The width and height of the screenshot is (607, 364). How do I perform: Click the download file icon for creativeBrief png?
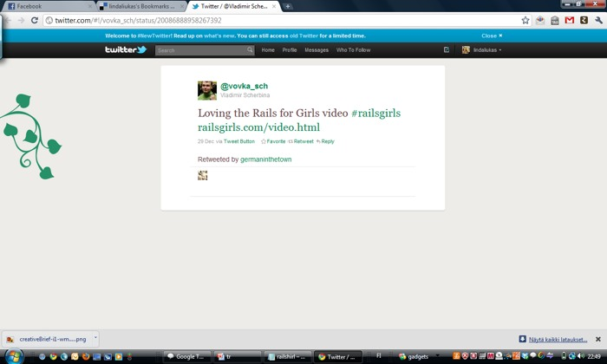10,339
